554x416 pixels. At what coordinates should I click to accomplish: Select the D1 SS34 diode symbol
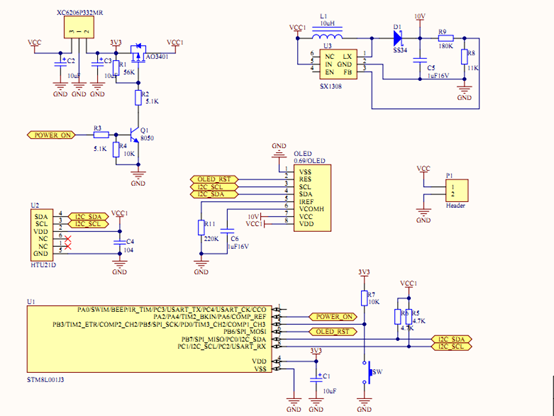click(398, 38)
